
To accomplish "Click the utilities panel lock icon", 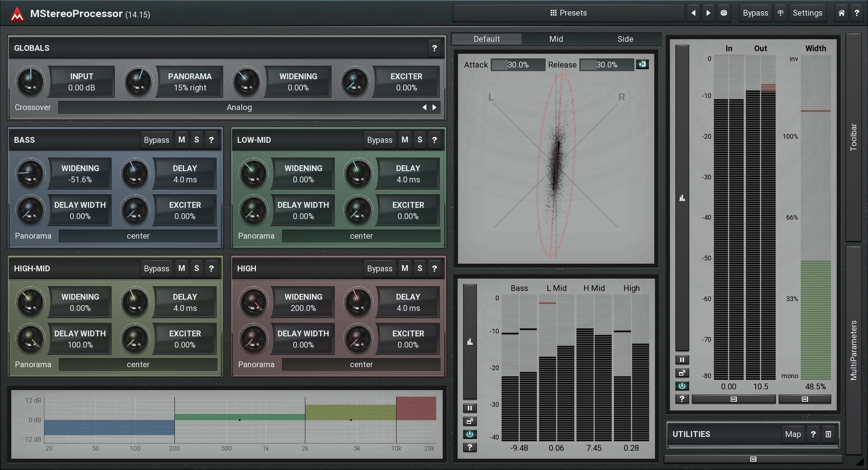I will [828, 434].
